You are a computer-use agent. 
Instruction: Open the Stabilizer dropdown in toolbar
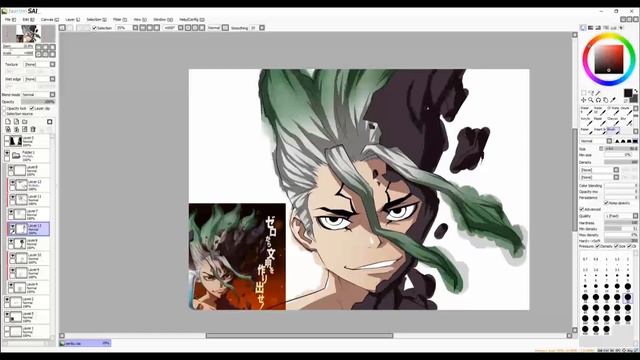pos(262,28)
